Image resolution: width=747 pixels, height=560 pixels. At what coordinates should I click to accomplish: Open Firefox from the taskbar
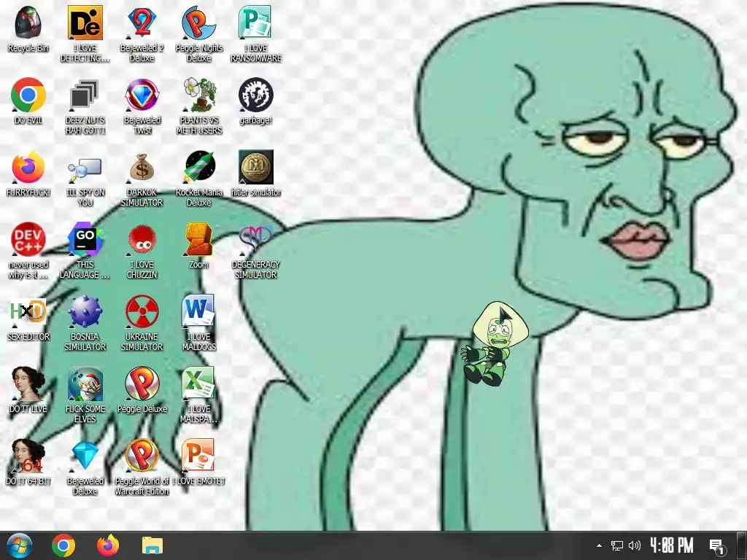108,545
